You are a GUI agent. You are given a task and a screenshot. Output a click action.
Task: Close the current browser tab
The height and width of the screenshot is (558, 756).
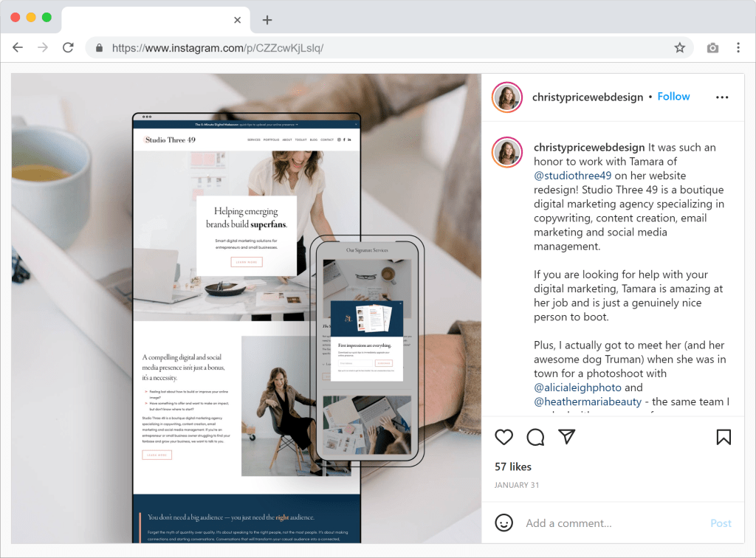237,20
